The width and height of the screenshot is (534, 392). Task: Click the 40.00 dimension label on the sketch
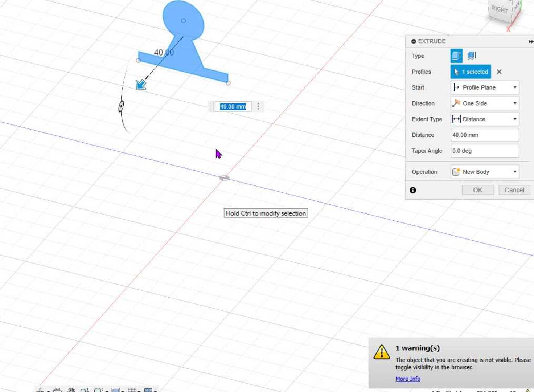[x=164, y=53]
